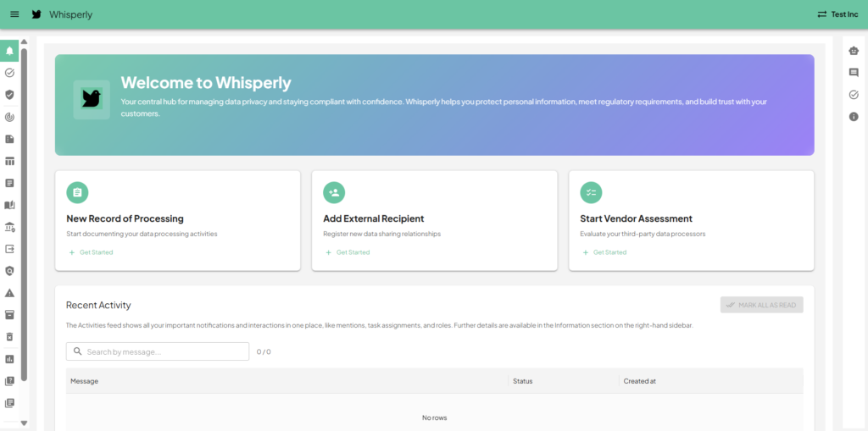The width and height of the screenshot is (868, 431).
Task: Open the trash delete sidebar icon
Action: point(9,336)
